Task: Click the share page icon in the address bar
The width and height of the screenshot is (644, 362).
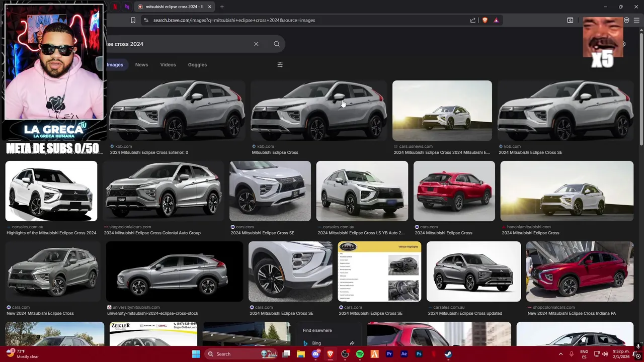Action: [473, 20]
